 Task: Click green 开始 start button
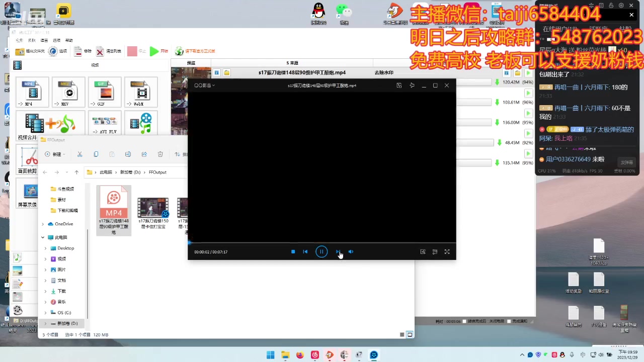tap(159, 51)
